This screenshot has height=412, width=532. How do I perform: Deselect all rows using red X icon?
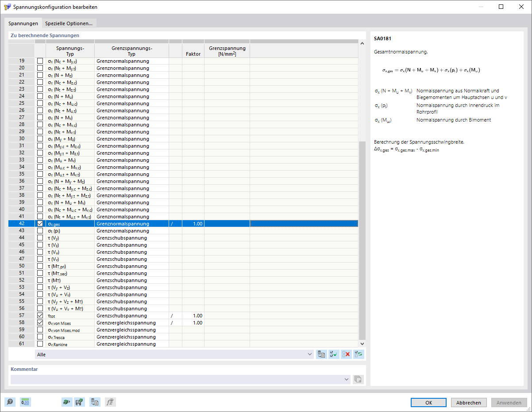tap(346, 354)
